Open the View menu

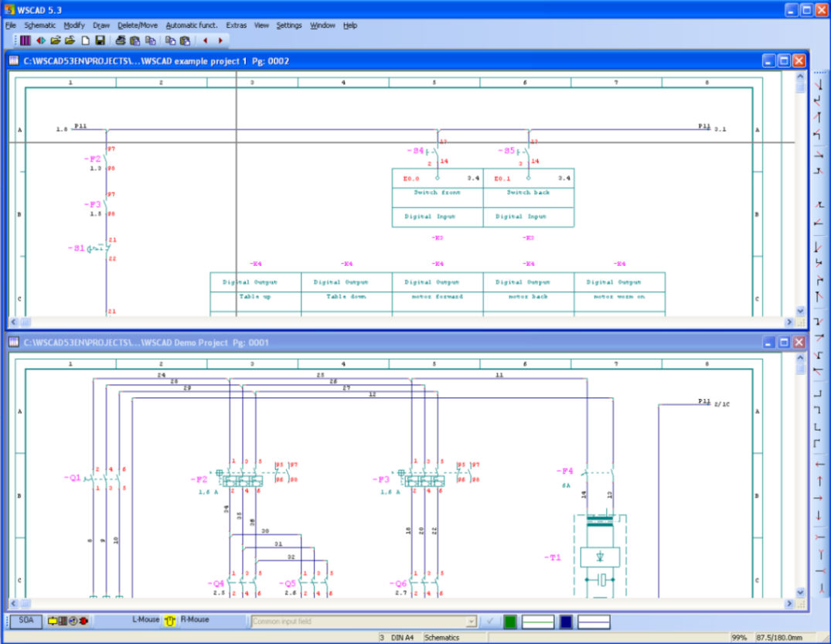[261, 25]
